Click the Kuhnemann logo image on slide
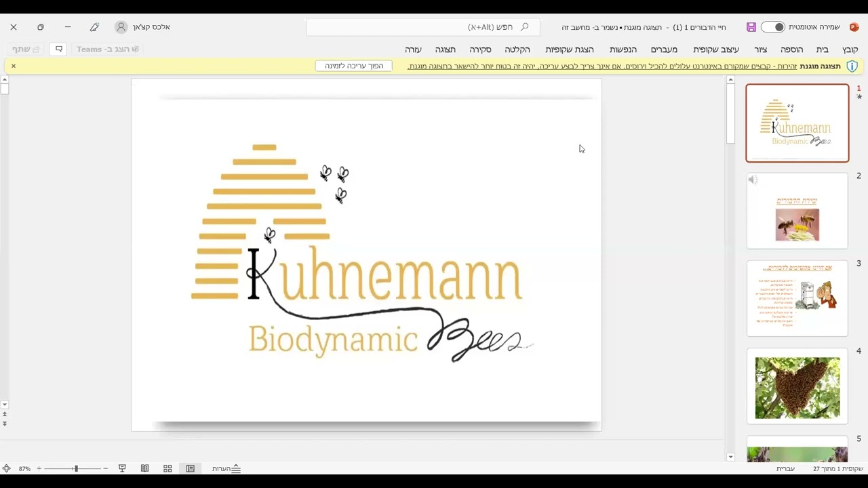 point(363,252)
